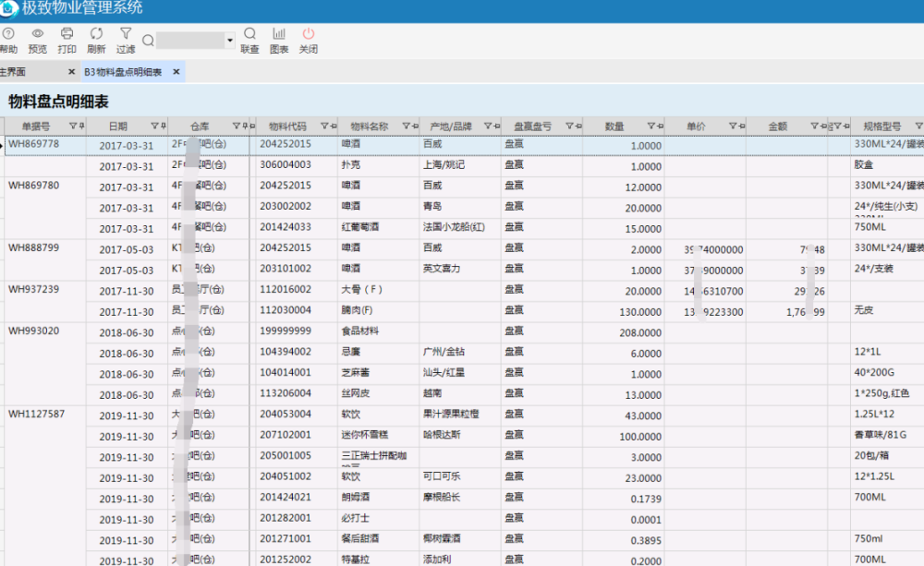Click the filter icon in 单据号 column header
The image size is (924, 566).
click(73, 126)
